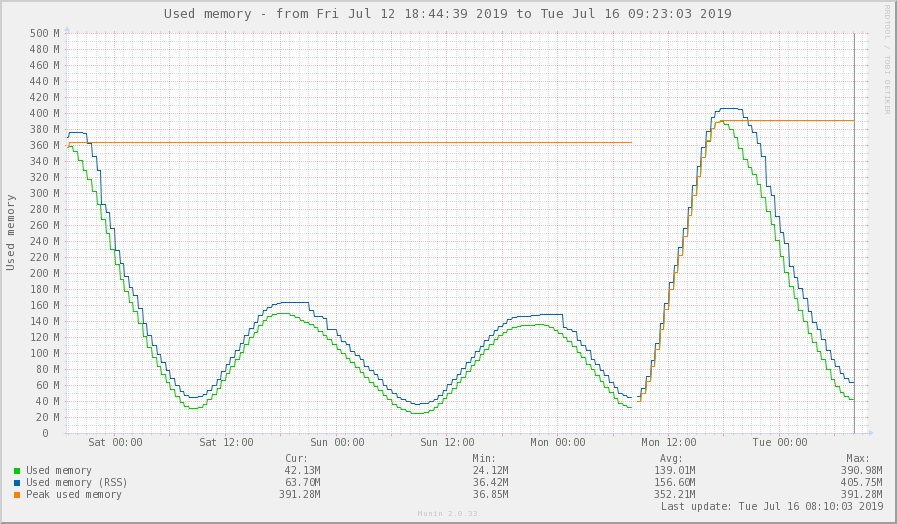Click the 'Sun 12:00' x-axis label
Viewport: 897px width, 524px height.
446,442
